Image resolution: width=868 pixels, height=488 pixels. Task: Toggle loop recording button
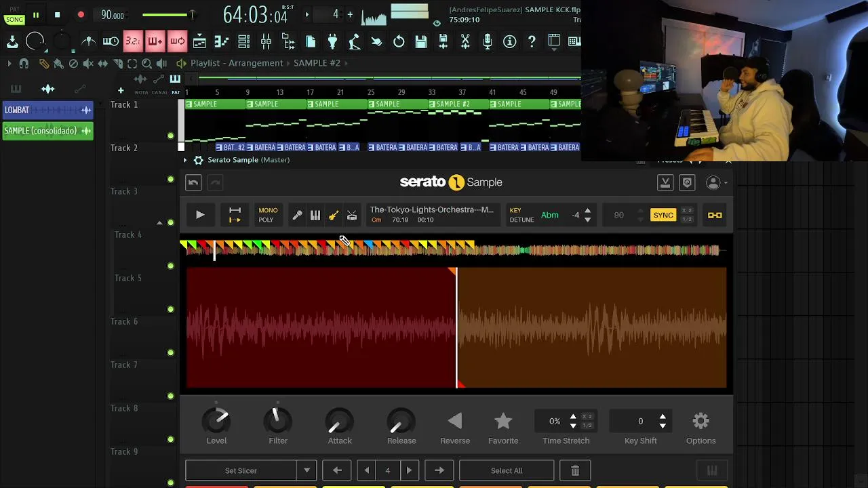point(177,41)
